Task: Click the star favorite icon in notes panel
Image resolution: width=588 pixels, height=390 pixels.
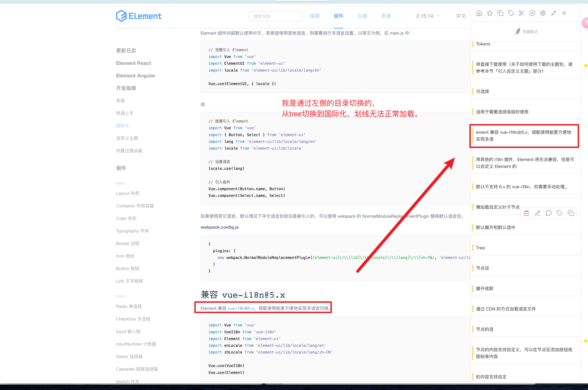Action: pyautogui.click(x=490, y=13)
